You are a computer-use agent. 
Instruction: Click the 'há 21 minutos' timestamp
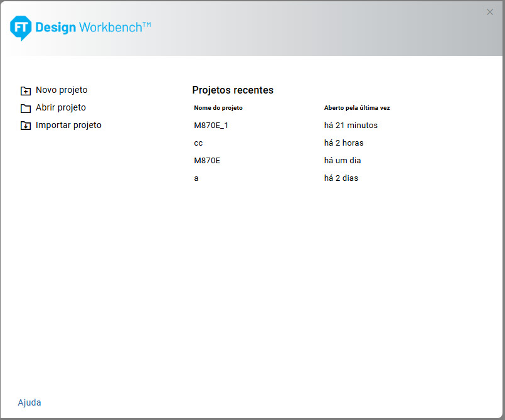[x=351, y=126]
